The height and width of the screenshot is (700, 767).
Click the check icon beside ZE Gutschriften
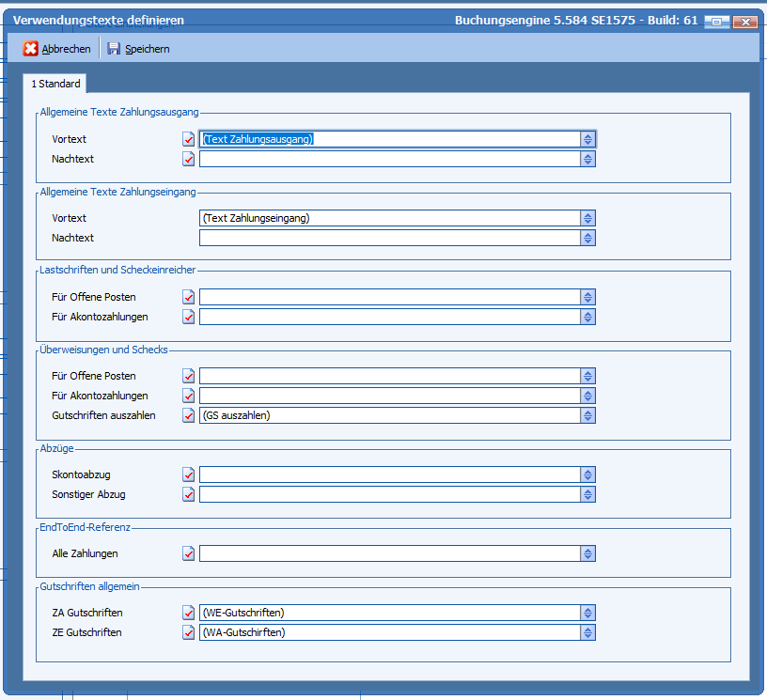[189, 632]
